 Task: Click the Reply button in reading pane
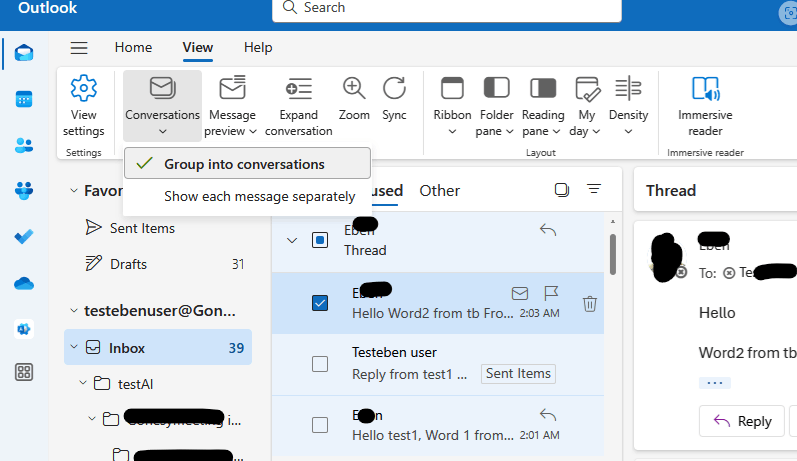click(x=742, y=421)
